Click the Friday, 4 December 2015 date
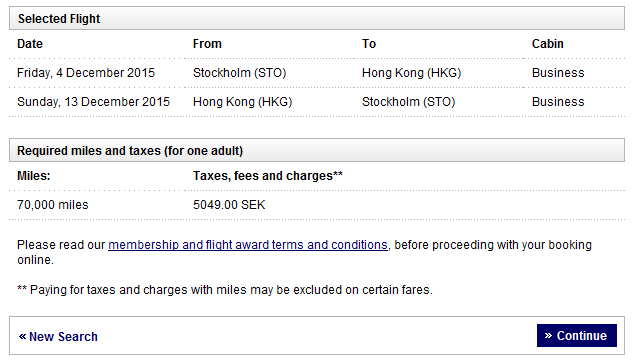Viewport: 635px width, 360px height. 86,73
